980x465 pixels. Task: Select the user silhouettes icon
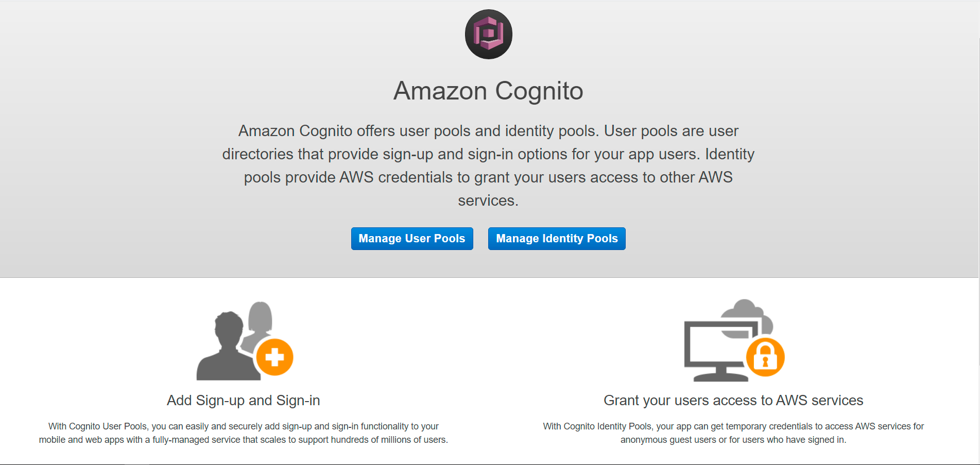point(232,345)
